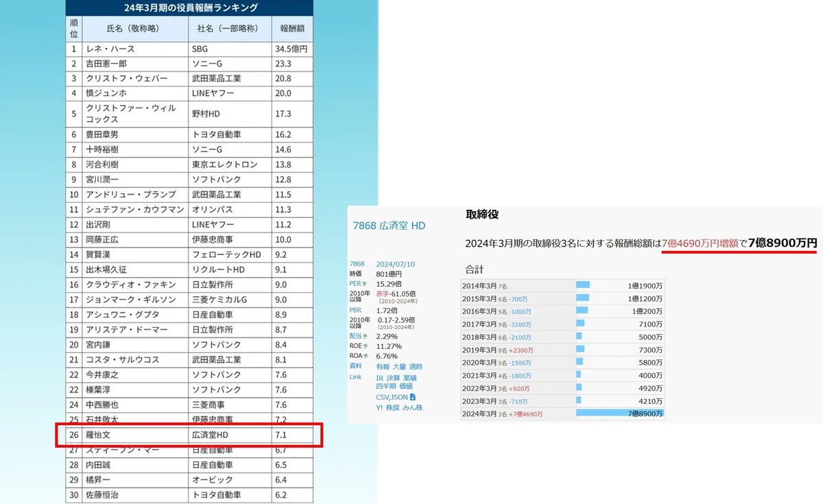Click the name 内田誠 in rank 28
823x504 pixels.
point(99,464)
